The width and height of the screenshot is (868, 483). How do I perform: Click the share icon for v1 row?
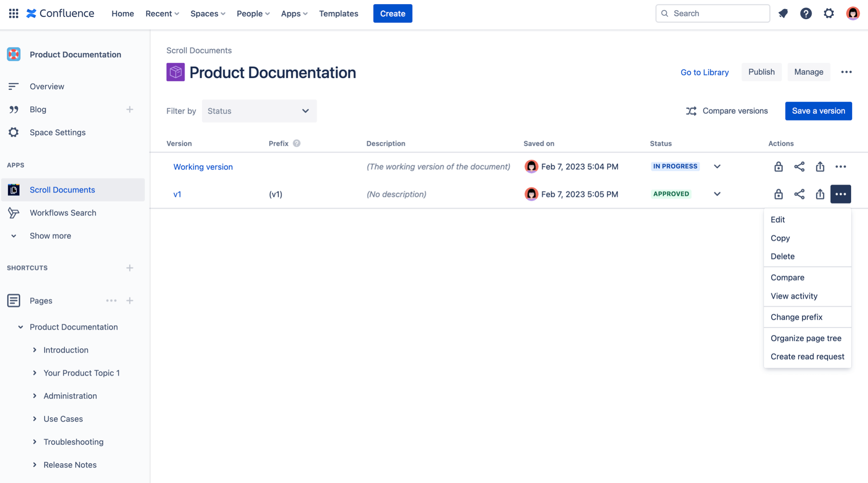[799, 194]
